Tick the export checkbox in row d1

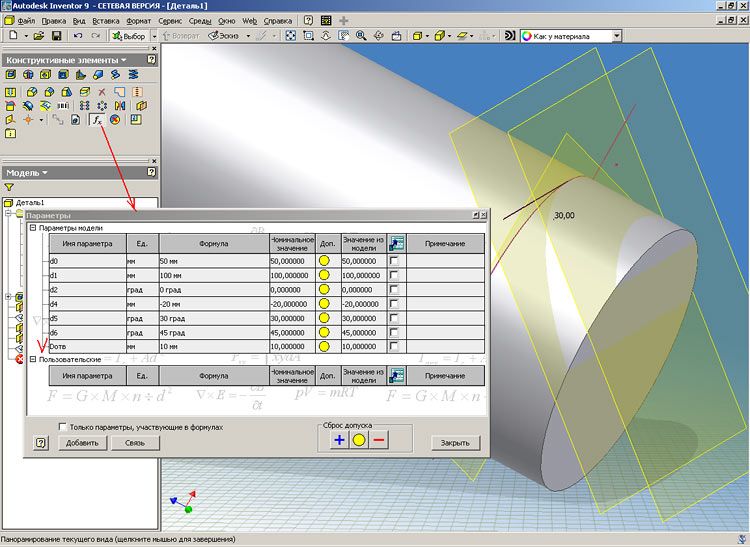click(x=394, y=275)
